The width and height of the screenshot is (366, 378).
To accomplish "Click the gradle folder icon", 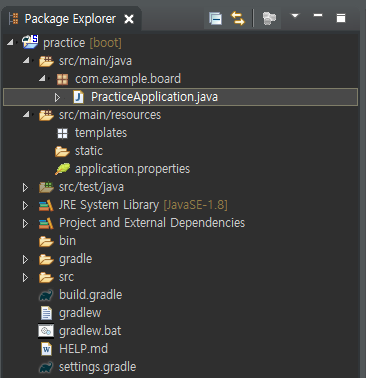I will click(x=46, y=259).
